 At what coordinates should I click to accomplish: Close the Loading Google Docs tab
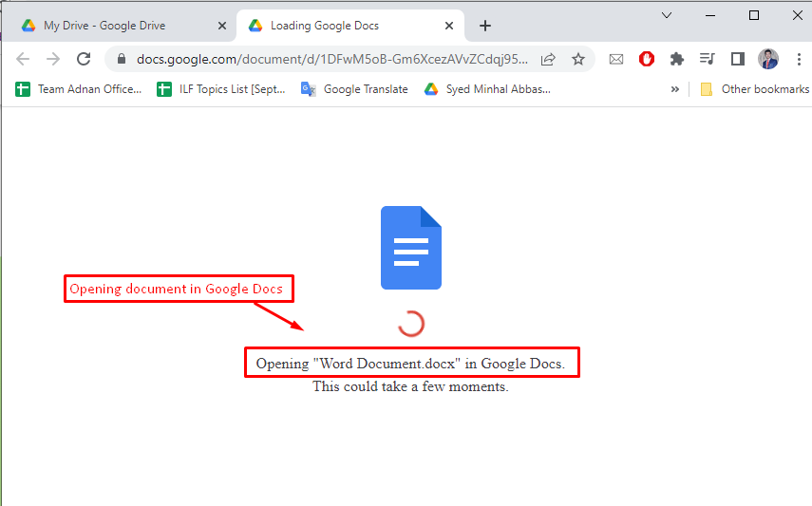coord(449,26)
